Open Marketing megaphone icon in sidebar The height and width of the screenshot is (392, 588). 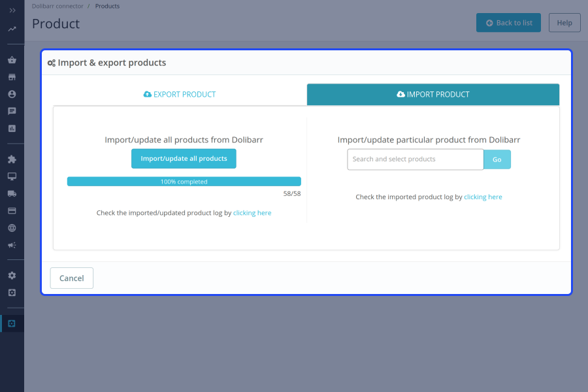pos(12,245)
